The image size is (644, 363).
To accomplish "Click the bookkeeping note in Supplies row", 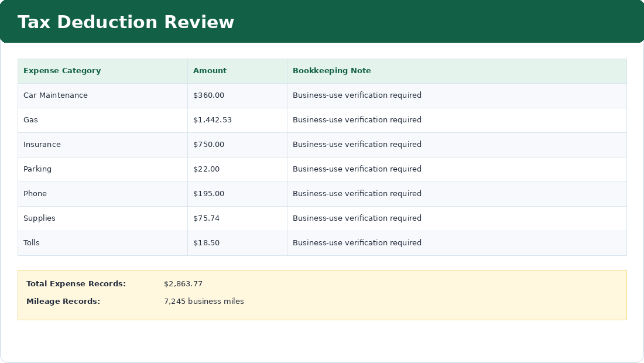I will pos(357,218).
